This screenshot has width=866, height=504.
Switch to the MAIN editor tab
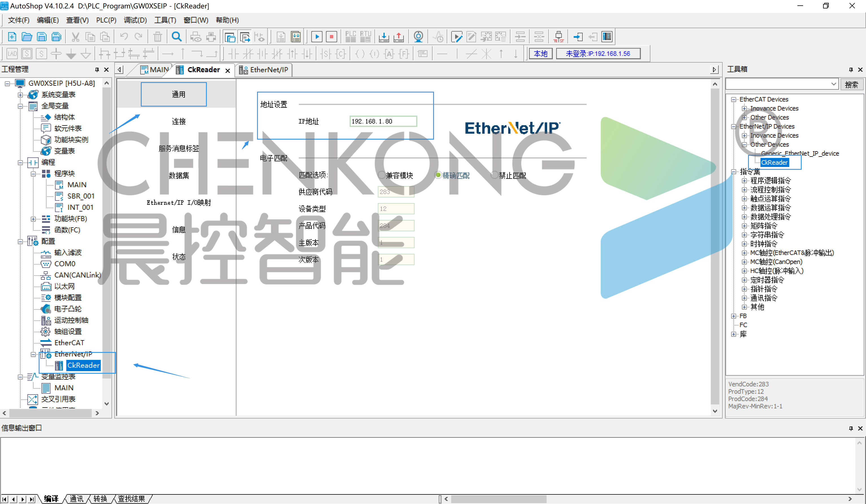pos(155,70)
